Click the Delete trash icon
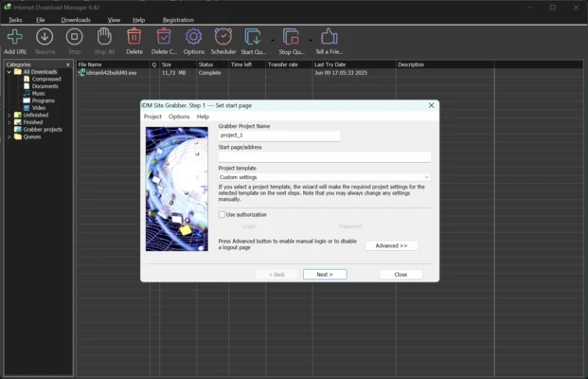The width and height of the screenshot is (588, 379). click(134, 37)
